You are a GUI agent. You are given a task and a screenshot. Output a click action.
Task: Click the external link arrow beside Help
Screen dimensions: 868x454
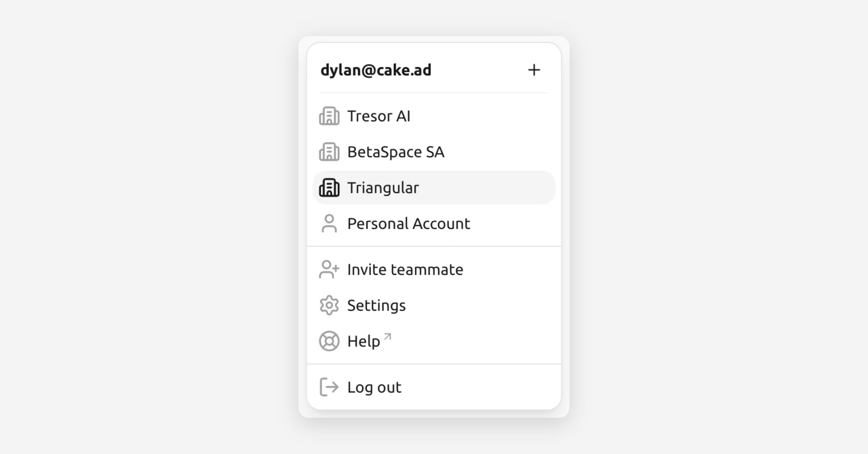(x=388, y=337)
